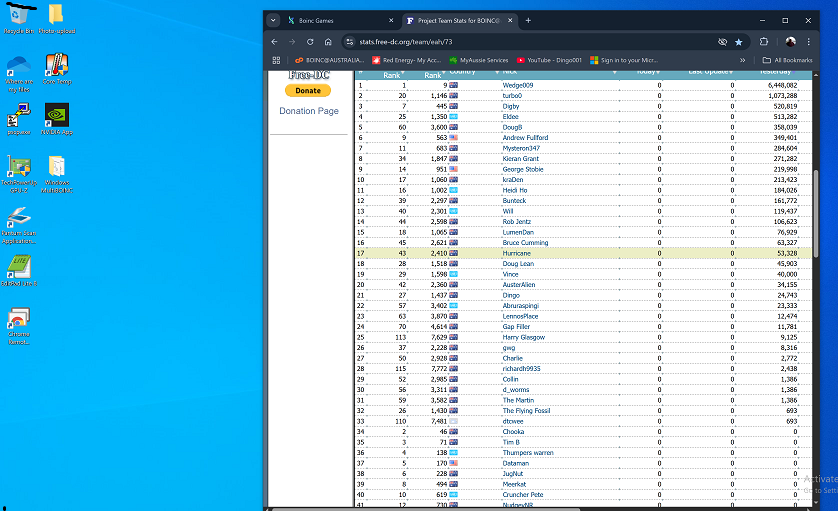Launch TechPowerUp GPU-Z from the desktop
The width and height of the screenshot is (838, 511).
19,174
